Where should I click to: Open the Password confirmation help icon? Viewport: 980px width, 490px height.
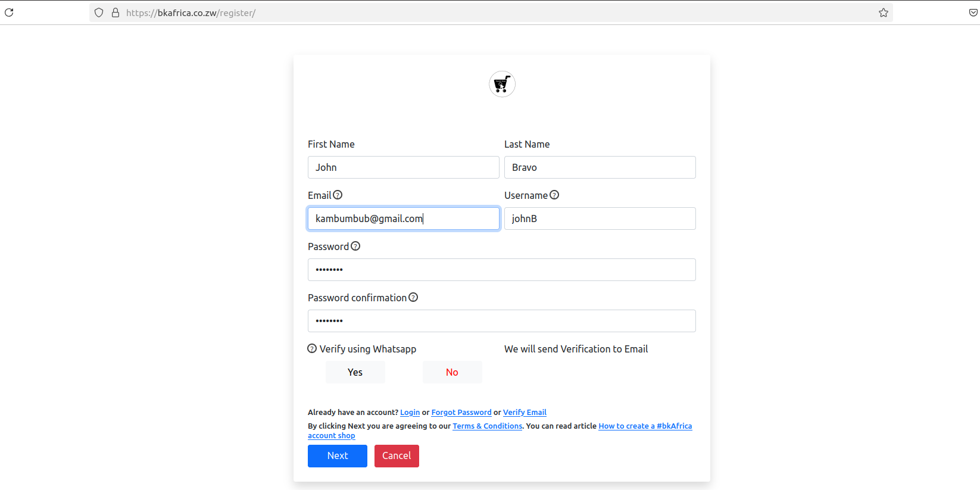tap(413, 297)
